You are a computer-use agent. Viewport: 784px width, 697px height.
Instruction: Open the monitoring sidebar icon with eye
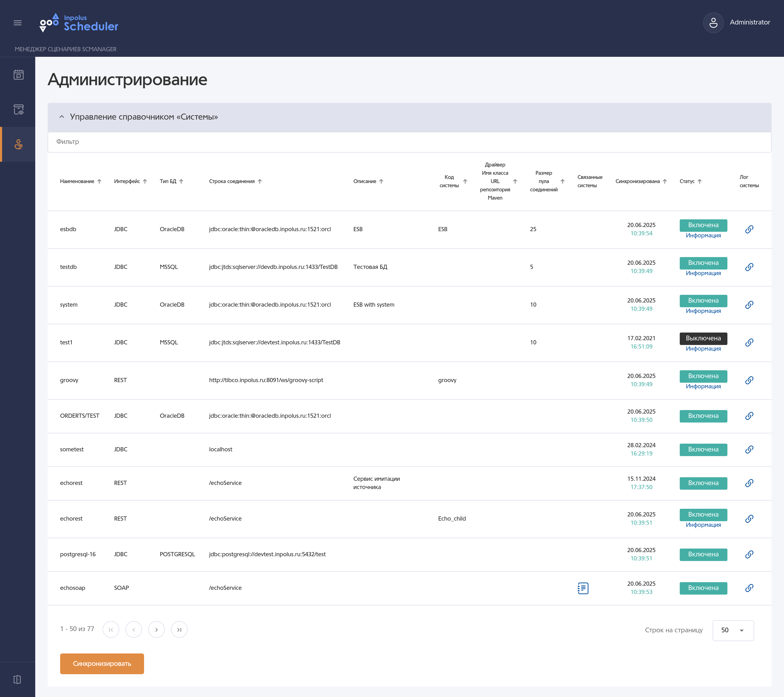pos(18,109)
